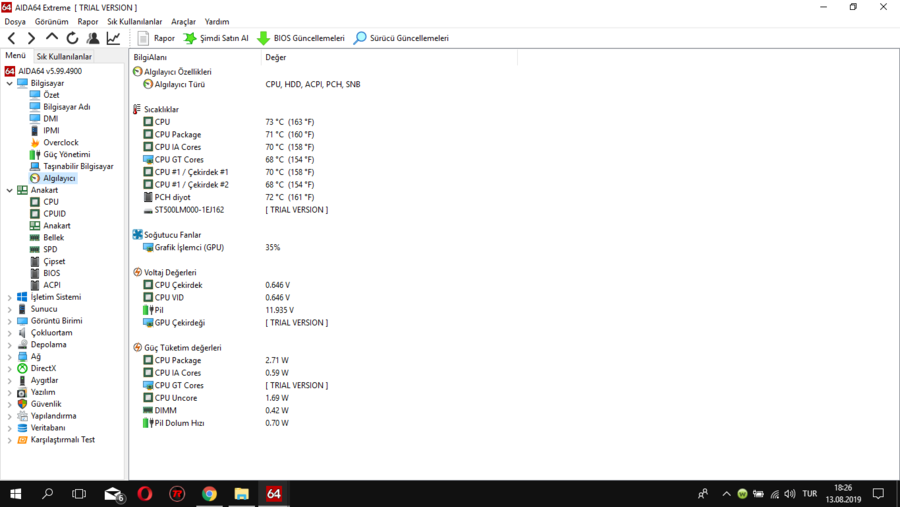Image resolution: width=900 pixels, height=507 pixels.
Task: Click the Değer column header
Action: 389,57
